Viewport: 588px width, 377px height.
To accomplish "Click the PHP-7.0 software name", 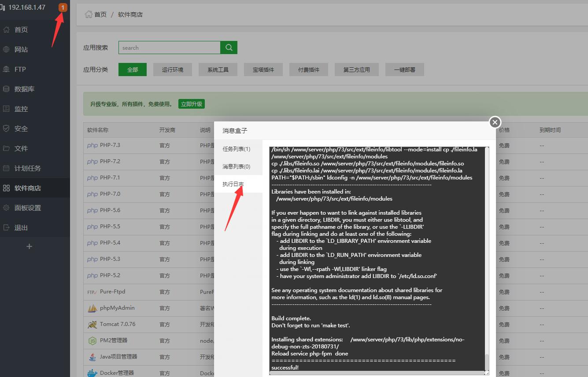I will [110, 194].
